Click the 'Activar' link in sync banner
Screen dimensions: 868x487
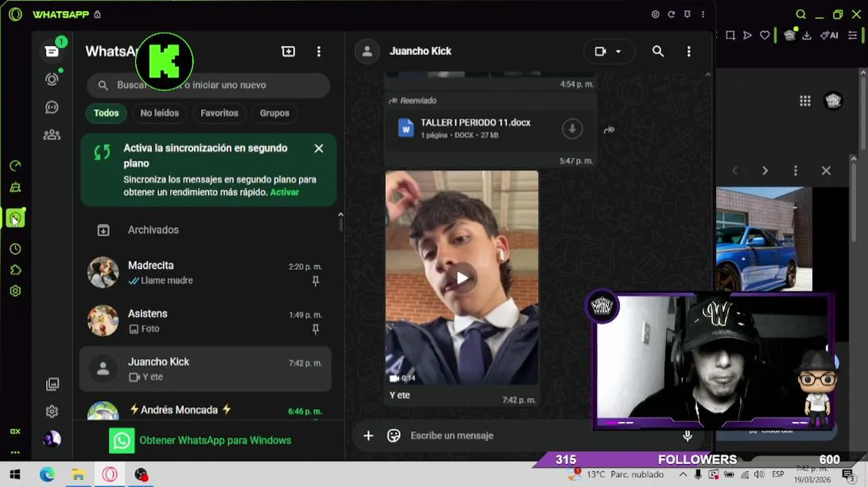pyautogui.click(x=285, y=192)
